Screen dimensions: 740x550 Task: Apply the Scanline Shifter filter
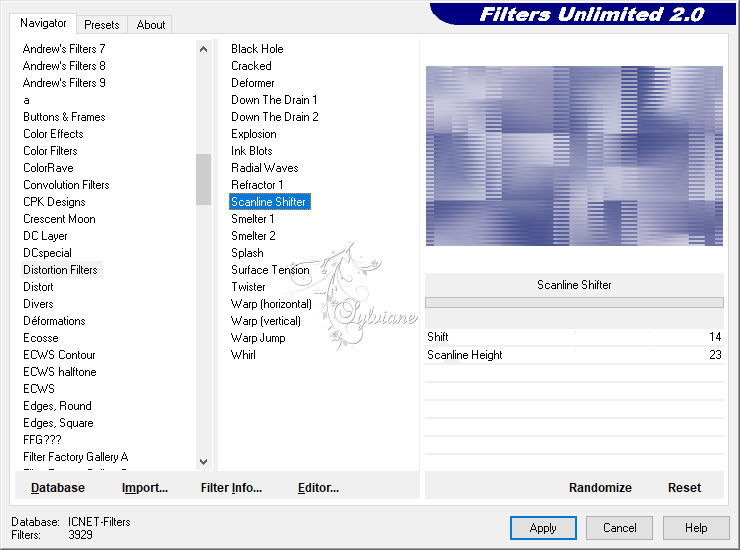543,528
